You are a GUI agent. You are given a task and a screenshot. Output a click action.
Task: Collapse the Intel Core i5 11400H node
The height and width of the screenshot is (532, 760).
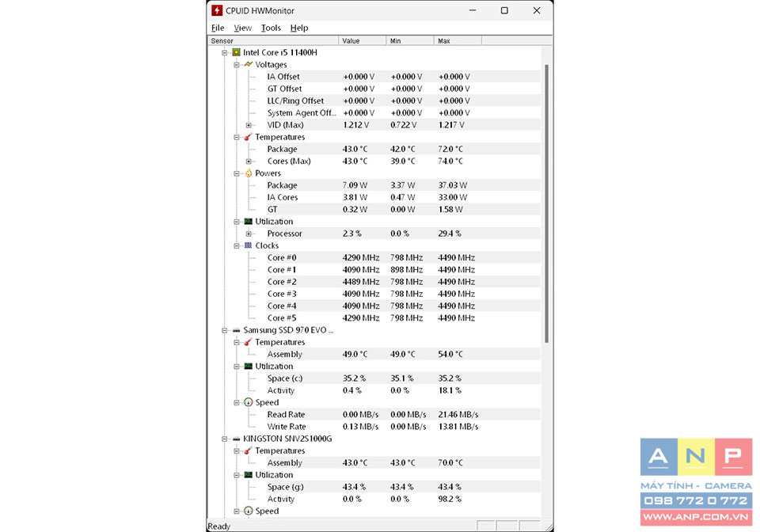(x=224, y=52)
